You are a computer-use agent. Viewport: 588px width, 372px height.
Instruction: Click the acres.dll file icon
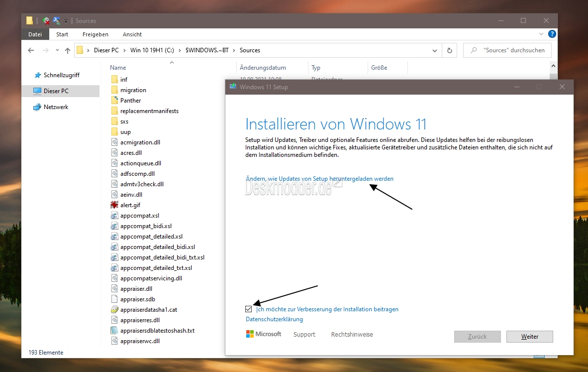(114, 153)
